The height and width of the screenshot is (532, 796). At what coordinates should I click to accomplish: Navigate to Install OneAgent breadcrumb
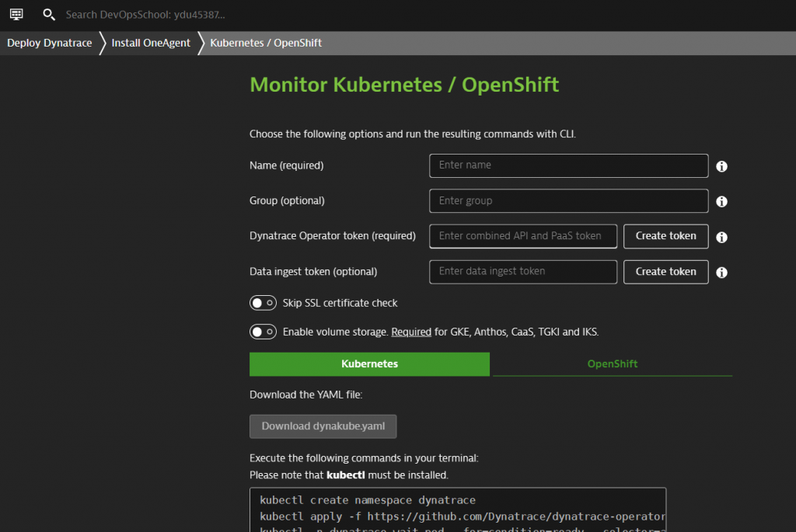tap(151, 43)
